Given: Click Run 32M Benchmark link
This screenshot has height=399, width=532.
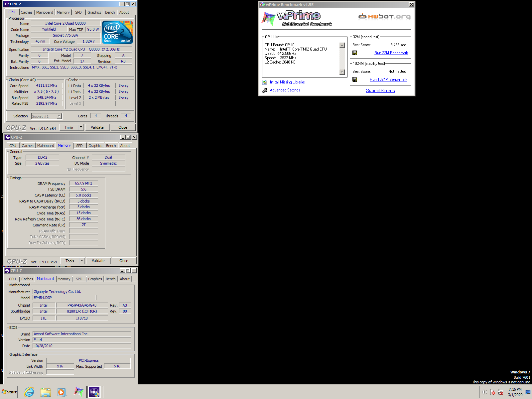Looking at the screenshot, I should point(391,53).
